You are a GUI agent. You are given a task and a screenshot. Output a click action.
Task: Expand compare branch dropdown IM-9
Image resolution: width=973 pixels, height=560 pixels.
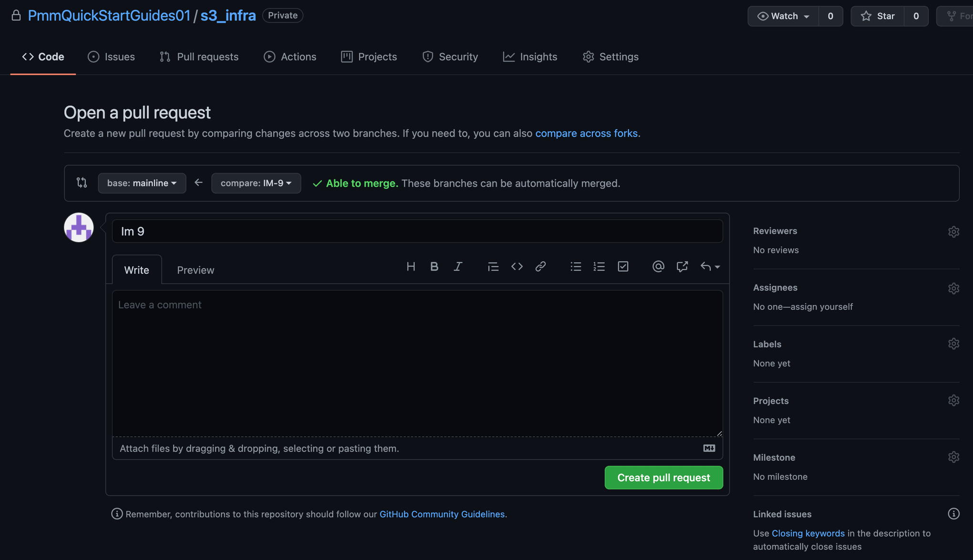coord(256,183)
